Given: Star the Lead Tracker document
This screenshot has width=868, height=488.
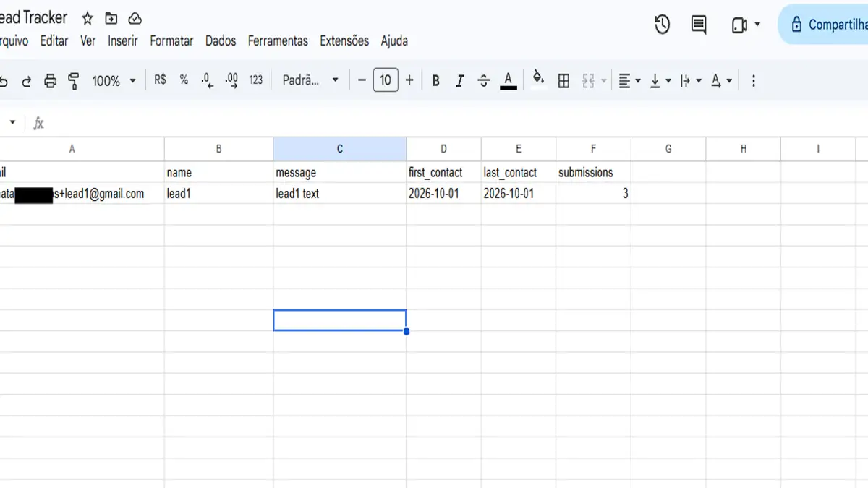Looking at the screenshot, I should [88, 19].
